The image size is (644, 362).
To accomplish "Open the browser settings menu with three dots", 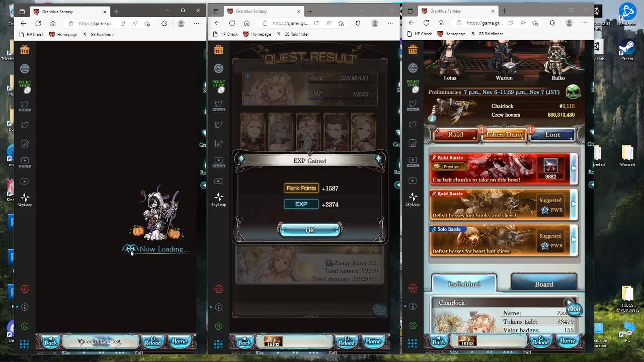I will [585, 23].
